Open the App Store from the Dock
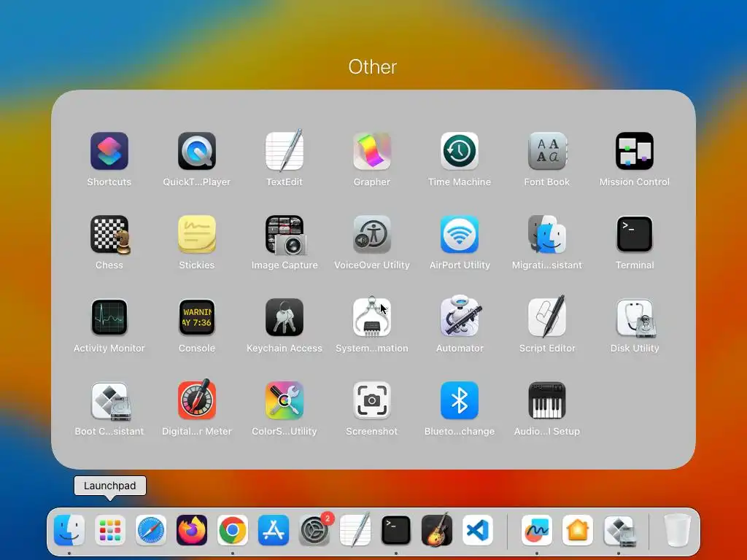Viewport: 747px width, 560px height. 274,530
